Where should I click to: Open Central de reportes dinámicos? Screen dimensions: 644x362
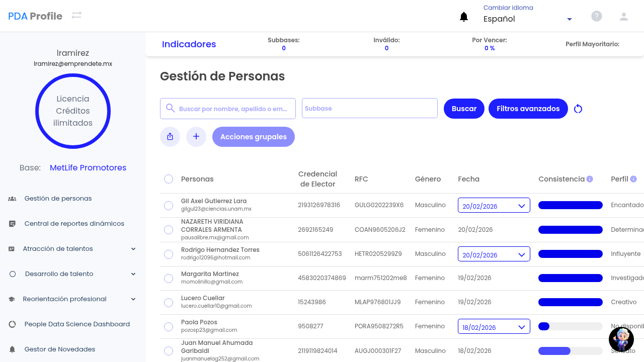click(74, 223)
